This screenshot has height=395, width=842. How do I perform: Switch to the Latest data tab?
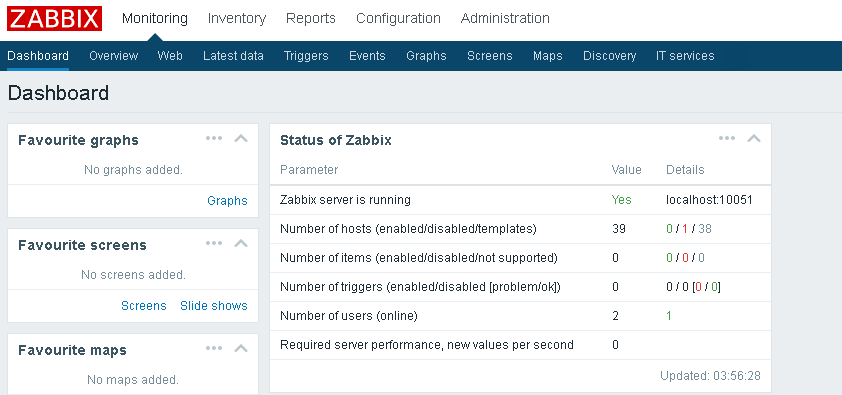tap(233, 56)
